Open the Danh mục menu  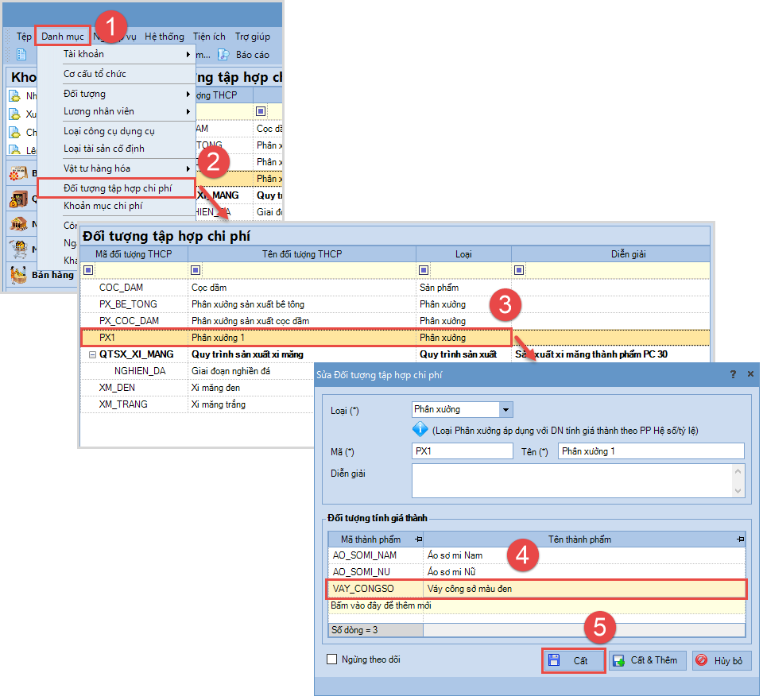tap(63, 36)
